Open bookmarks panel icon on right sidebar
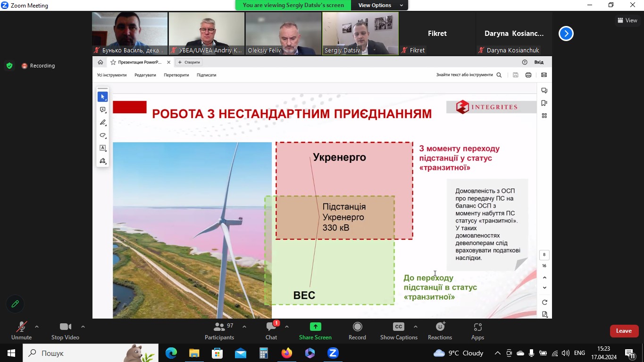The height and width of the screenshot is (362, 644). 544,103
